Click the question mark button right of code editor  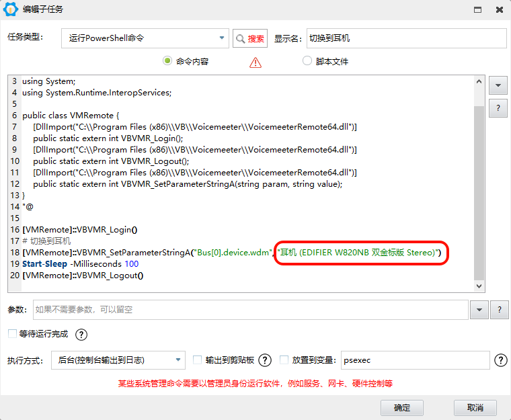(x=498, y=108)
